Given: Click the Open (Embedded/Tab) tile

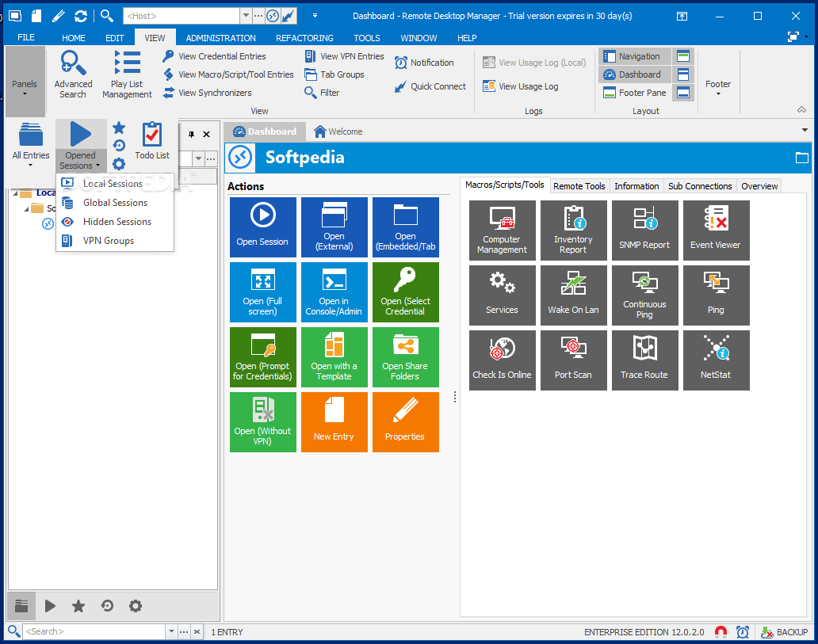Looking at the screenshot, I should pyautogui.click(x=406, y=227).
